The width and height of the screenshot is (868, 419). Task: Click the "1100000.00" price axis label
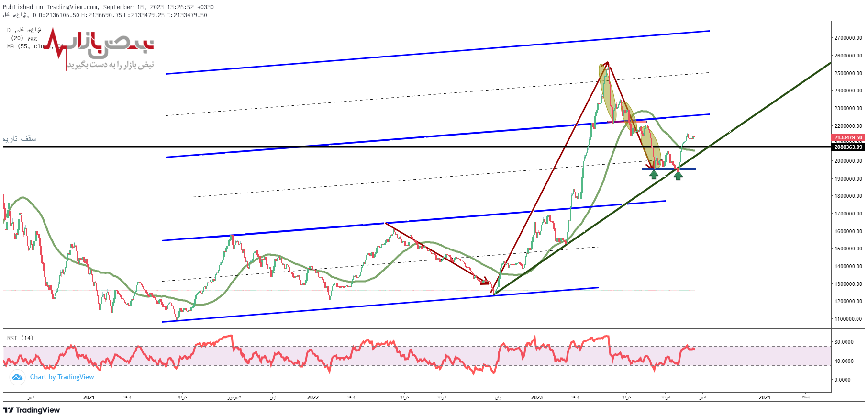(x=848, y=319)
